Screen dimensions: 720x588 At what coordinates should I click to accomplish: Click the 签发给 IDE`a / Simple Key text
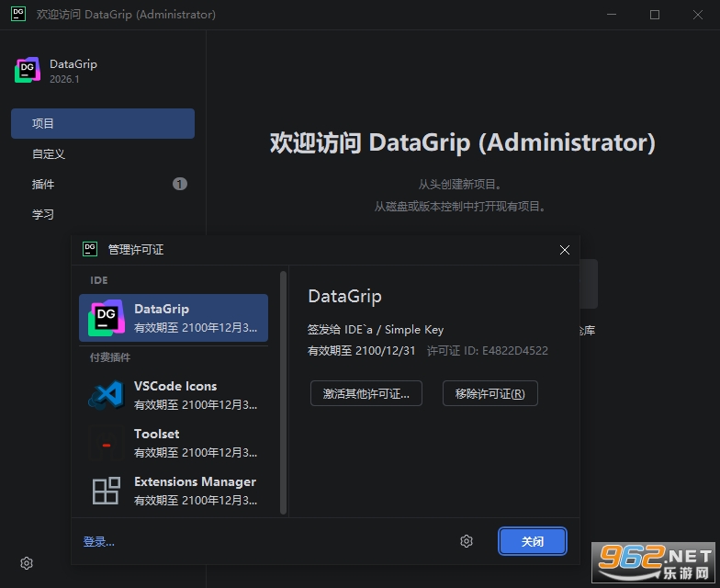(x=375, y=329)
